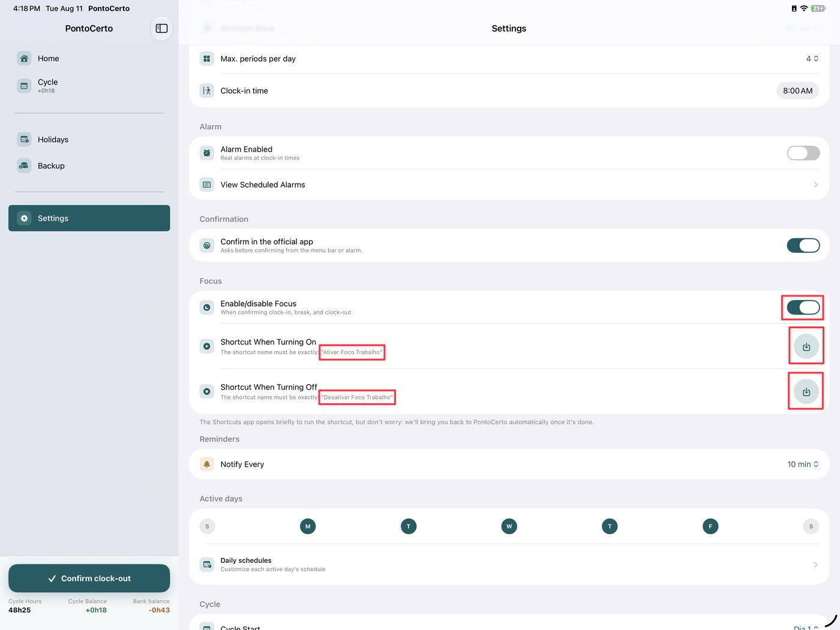This screenshot has width=840, height=630.
Task: Click the View Scheduled Alarms list icon
Action: [207, 185]
